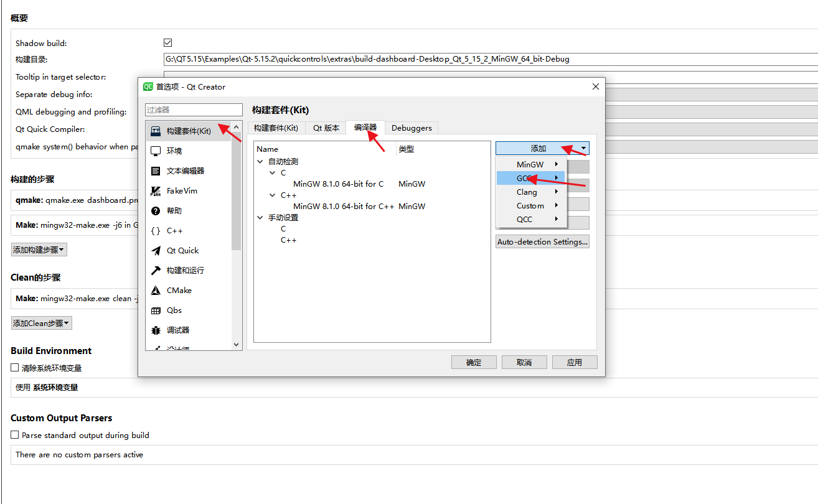This screenshot has width=818, height=504.
Task: Open the Add Clean Step dropdown
Action: [x=42, y=323]
